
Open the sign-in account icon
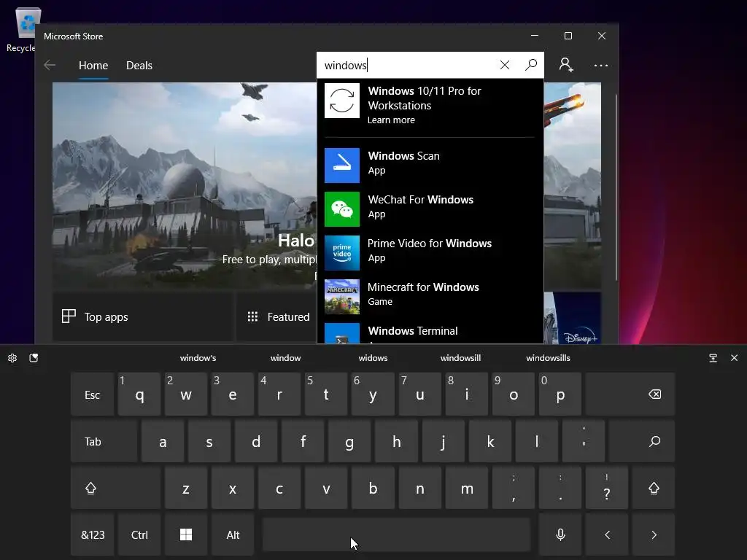tap(566, 65)
